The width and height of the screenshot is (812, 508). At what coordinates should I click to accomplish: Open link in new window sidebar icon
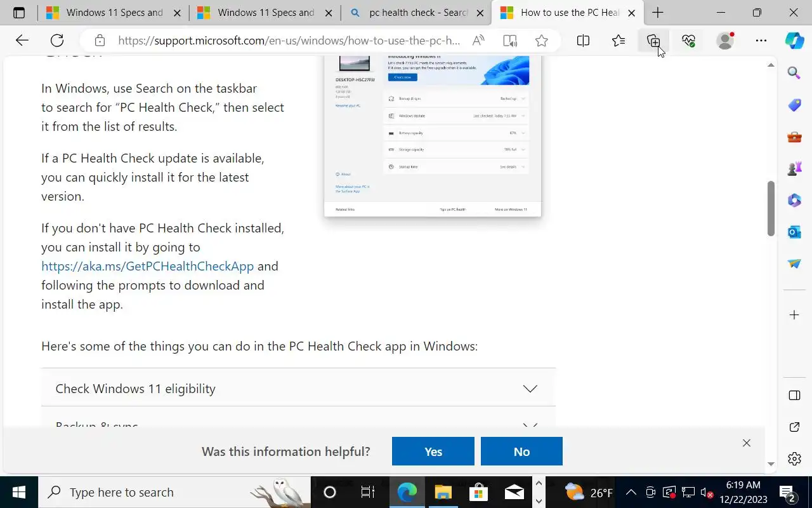[794, 427]
